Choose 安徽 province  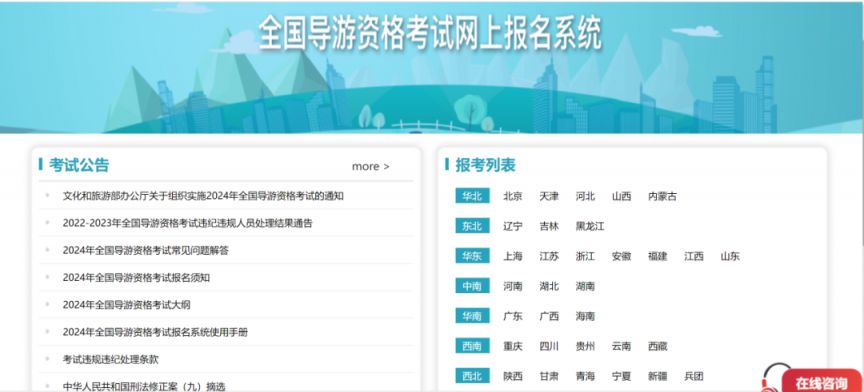click(622, 256)
